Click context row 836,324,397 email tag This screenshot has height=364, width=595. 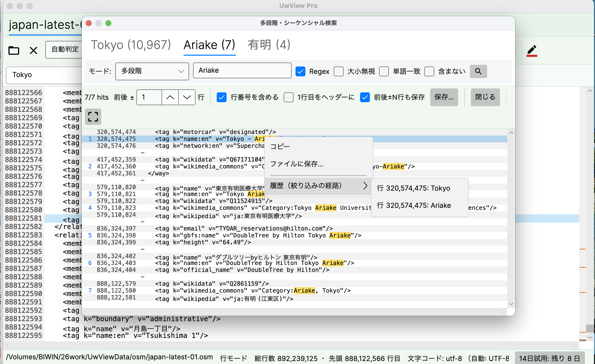[295, 229]
